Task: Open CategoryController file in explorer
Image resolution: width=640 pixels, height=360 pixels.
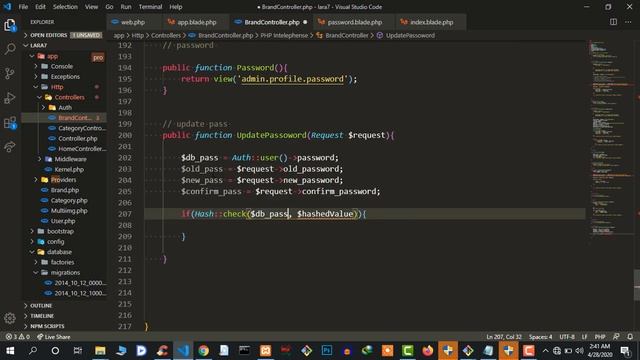Action: pyautogui.click(x=64, y=128)
